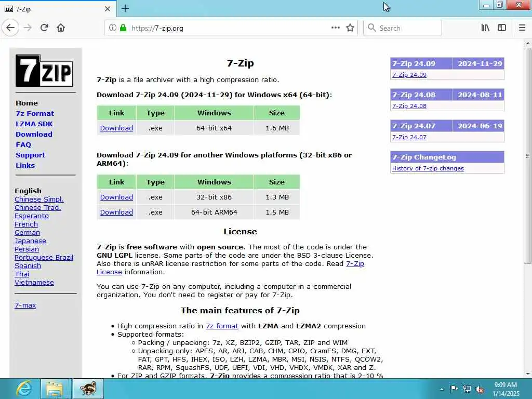Reload the 7-zip.org page
Image resolution: width=532 pixels, height=399 pixels.
pyautogui.click(x=44, y=28)
